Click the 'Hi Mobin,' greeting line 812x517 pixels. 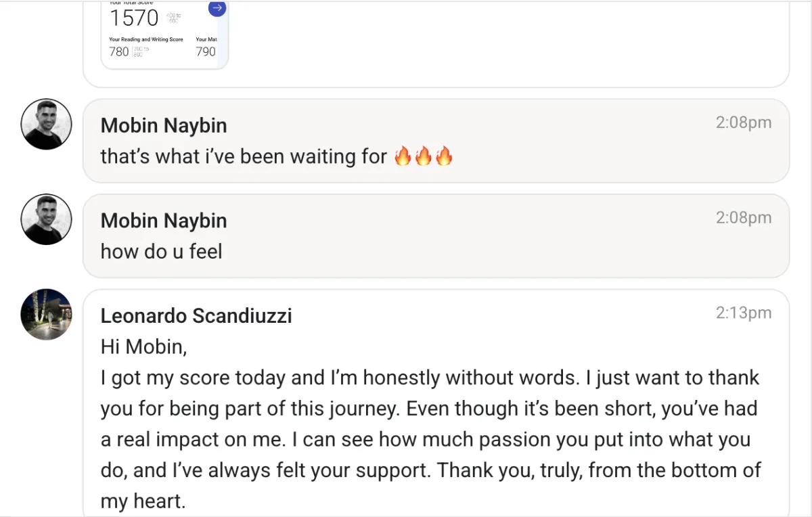[143, 346]
